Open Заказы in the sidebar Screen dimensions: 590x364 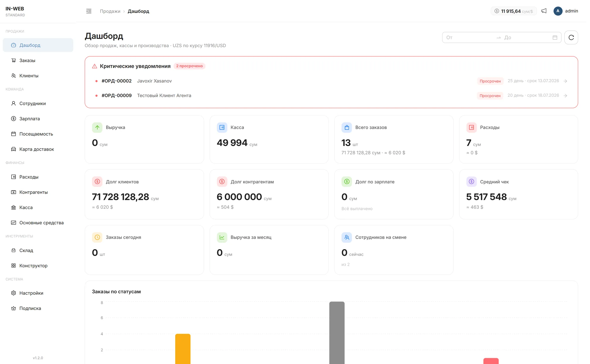38,60
